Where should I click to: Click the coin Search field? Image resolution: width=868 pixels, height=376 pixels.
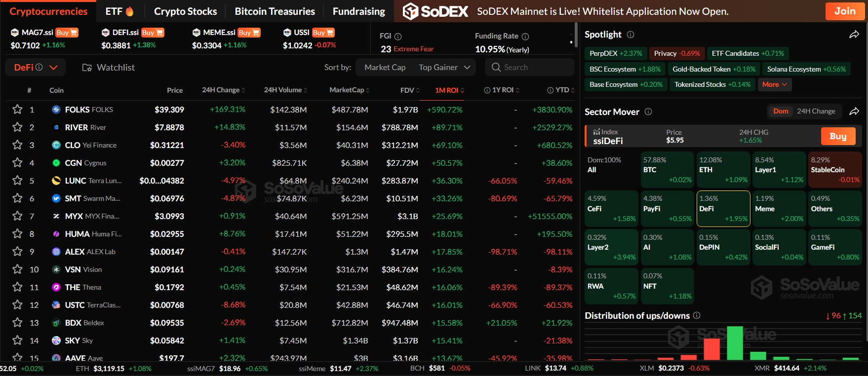coord(530,68)
